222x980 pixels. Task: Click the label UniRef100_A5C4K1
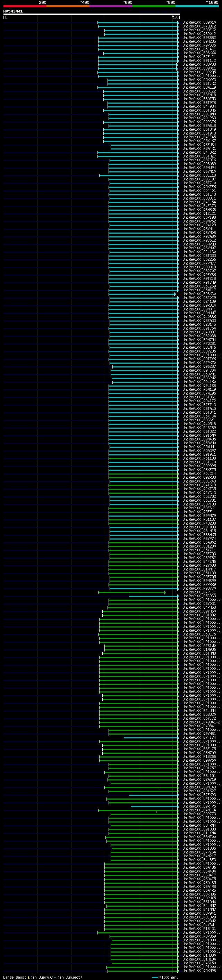[x=199, y=49]
